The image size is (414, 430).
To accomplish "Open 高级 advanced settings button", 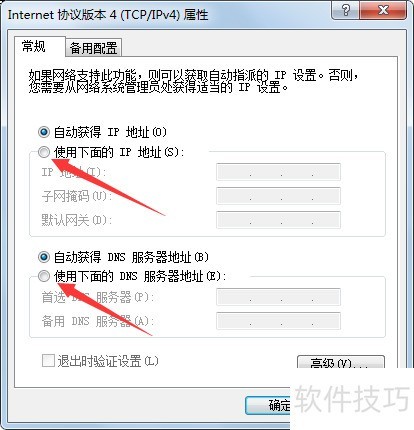I will [341, 362].
